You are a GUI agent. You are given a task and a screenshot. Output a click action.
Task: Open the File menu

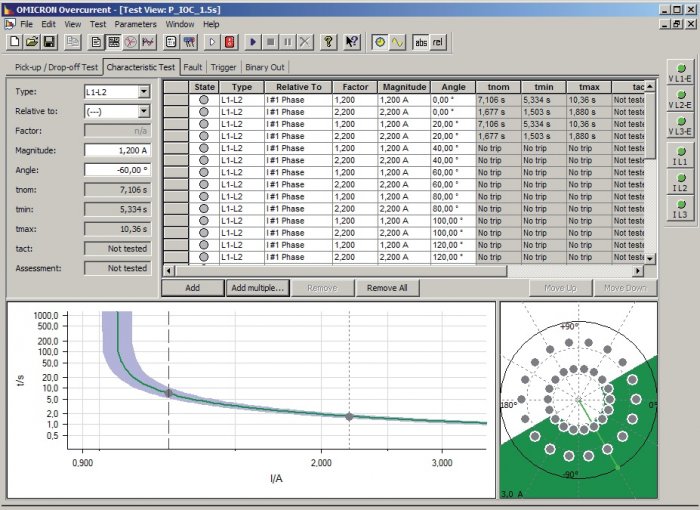click(x=26, y=24)
